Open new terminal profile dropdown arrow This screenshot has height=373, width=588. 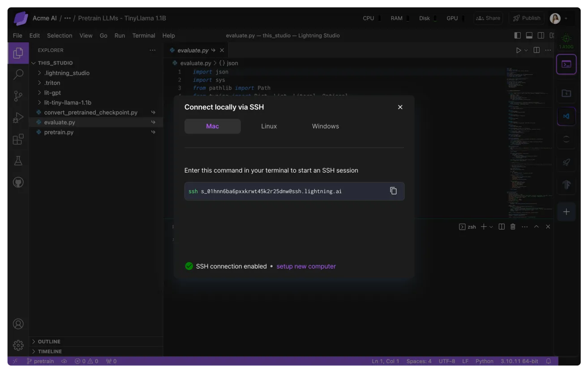pos(491,227)
